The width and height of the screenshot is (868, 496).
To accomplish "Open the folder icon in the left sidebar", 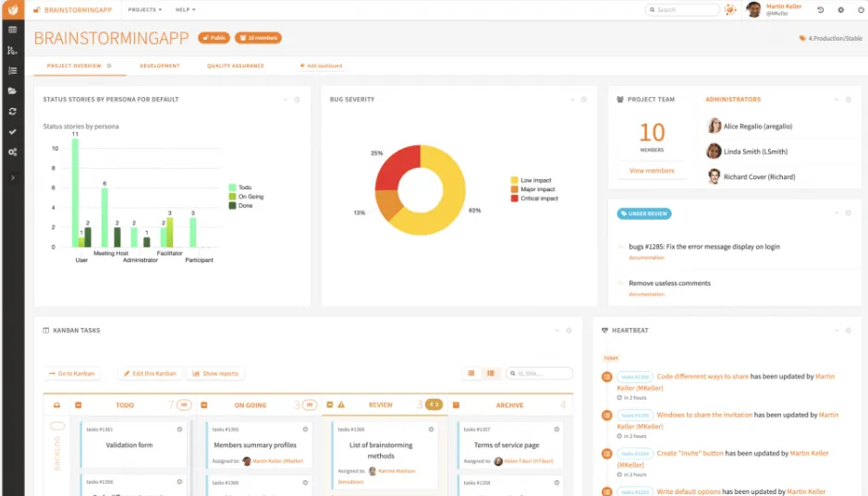I will point(12,91).
